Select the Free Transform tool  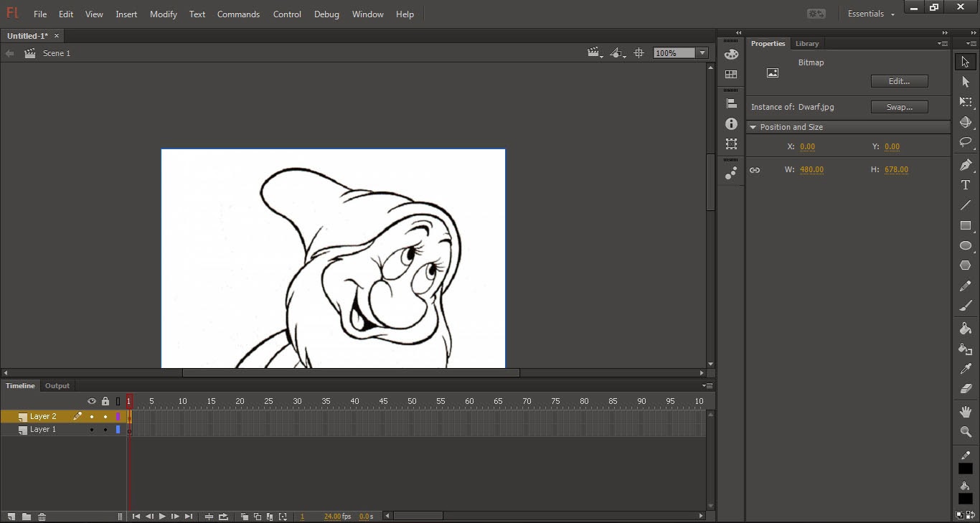click(966, 102)
